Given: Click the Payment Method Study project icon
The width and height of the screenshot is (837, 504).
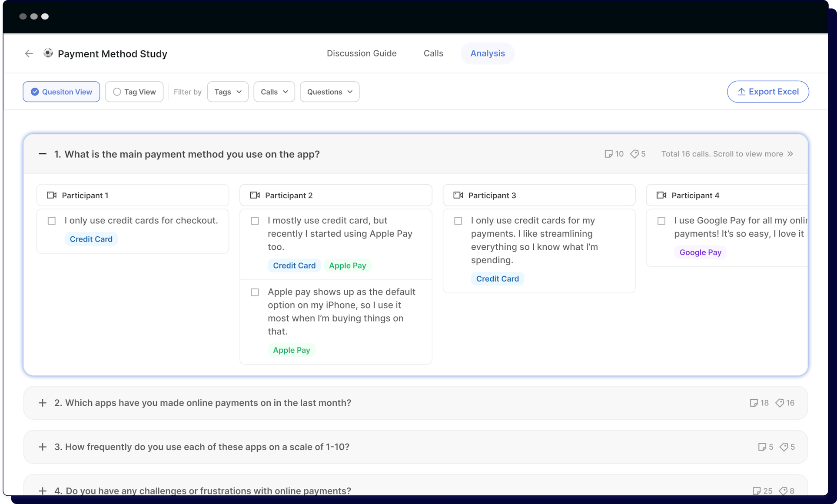Looking at the screenshot, I should (x=48, y=53).
